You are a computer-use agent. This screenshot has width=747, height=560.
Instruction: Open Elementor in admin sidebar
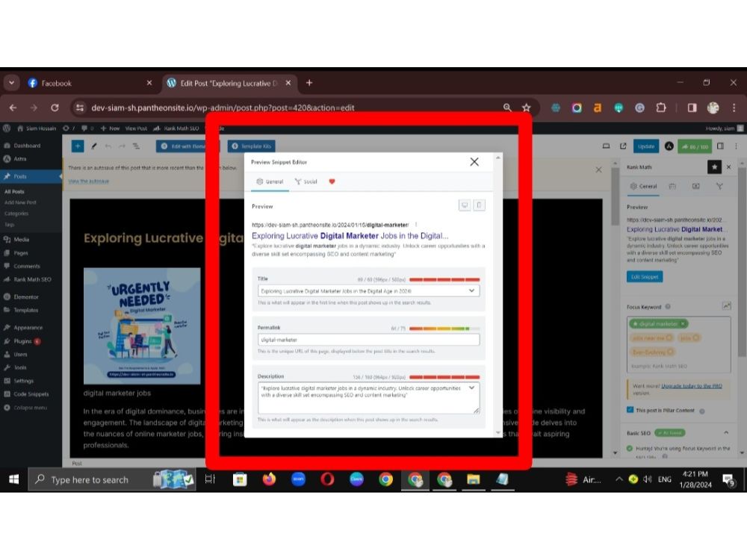coord(26,296)
